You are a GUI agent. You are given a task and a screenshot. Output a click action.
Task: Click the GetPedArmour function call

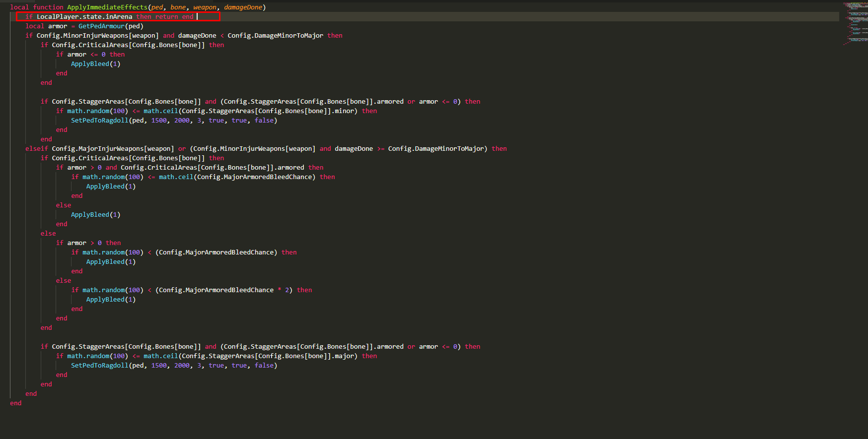point(101,26)
